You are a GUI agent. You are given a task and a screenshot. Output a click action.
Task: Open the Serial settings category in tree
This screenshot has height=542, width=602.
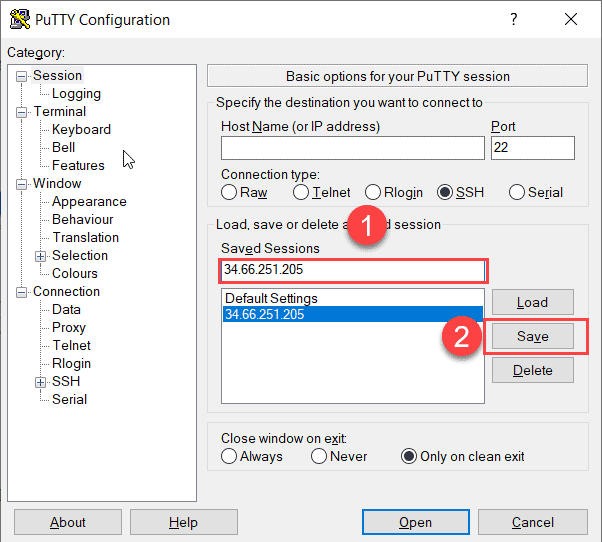click(x=69, y=400)
